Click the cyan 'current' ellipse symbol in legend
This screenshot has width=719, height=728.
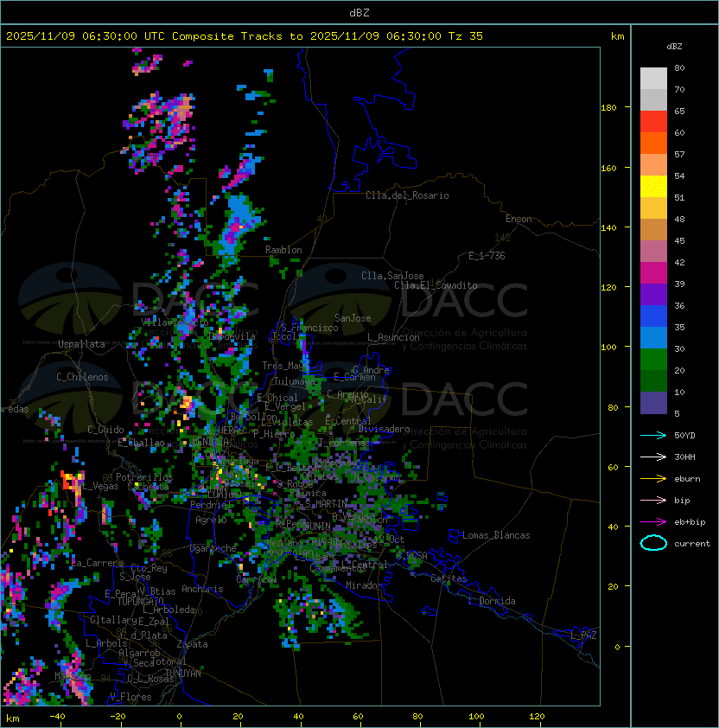coord(653,543)
